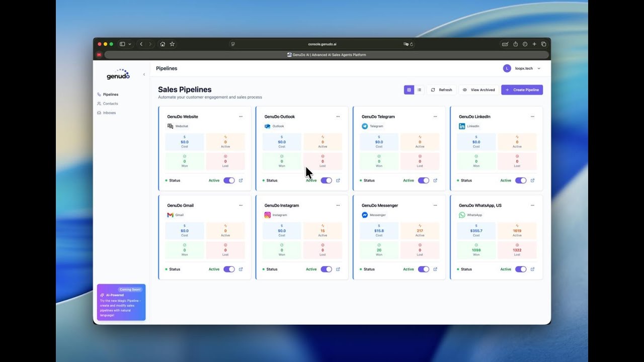Collapse the sidebar with the chevron

144,74
